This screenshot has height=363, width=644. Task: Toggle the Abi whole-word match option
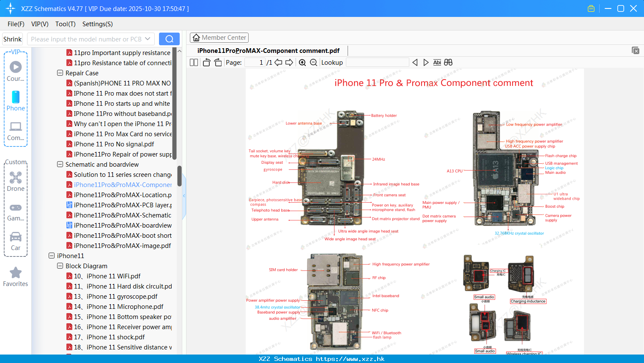(437, 62)
